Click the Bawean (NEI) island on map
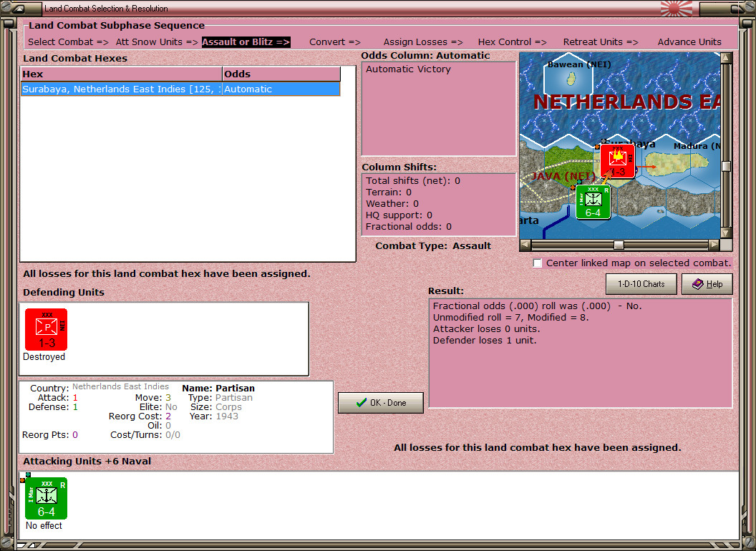 pos(571,79)
